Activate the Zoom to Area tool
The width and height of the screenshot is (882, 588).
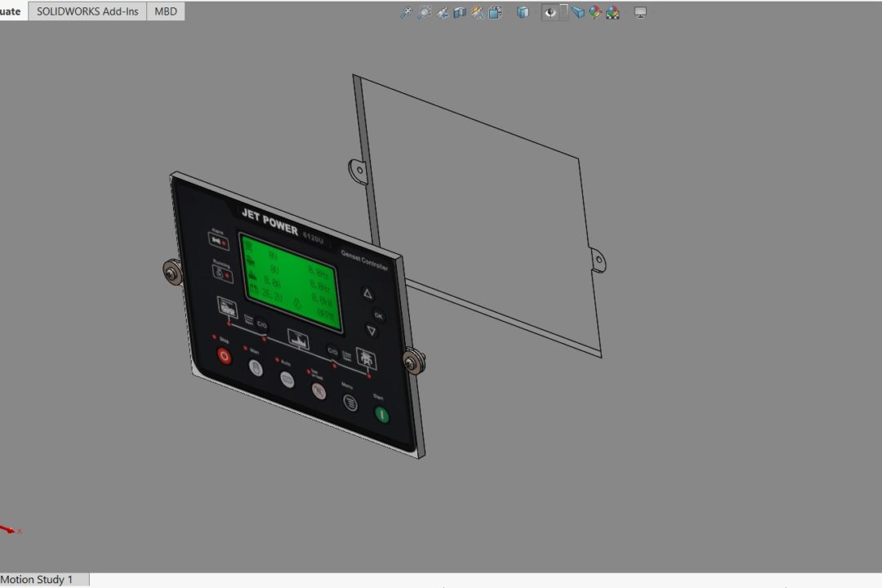pyautogui.click(x=424, y=11)
